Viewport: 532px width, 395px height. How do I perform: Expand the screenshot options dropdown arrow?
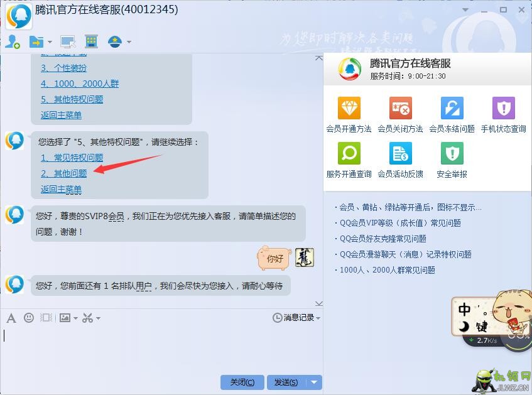[x=99, y=318]
